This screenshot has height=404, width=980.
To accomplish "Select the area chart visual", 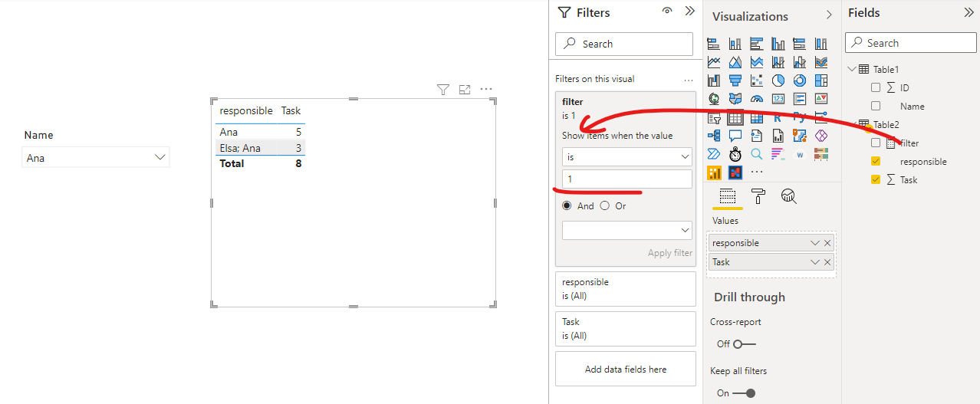I will click(x=735, y=62).
